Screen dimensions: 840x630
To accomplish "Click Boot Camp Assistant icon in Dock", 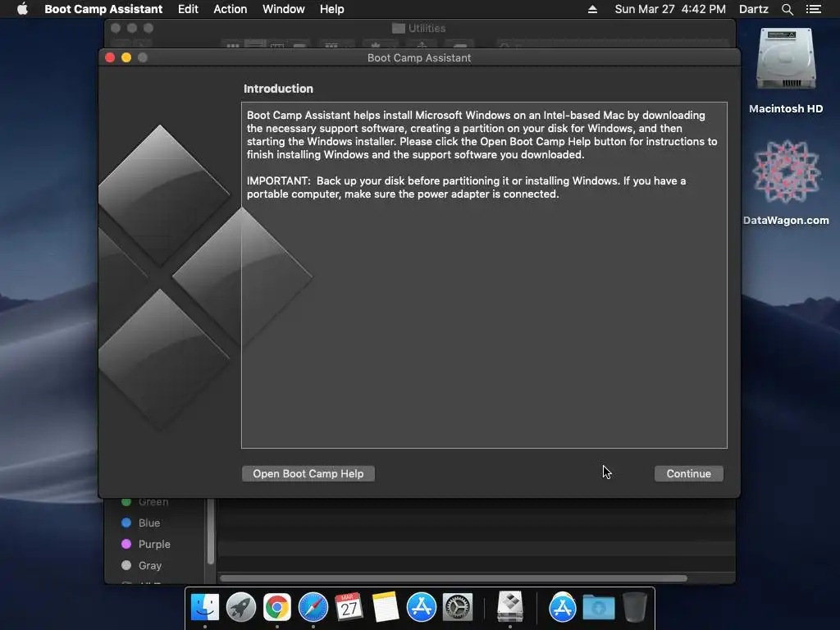I will [510, 606].
